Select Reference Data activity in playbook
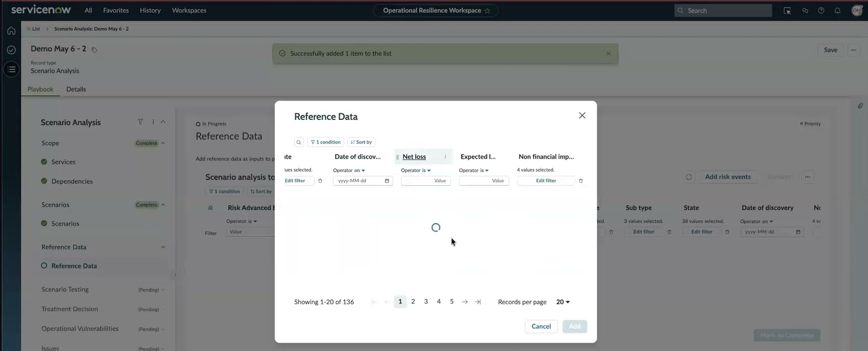Viewport: 868px width, 351px height. tap(74, 266)
